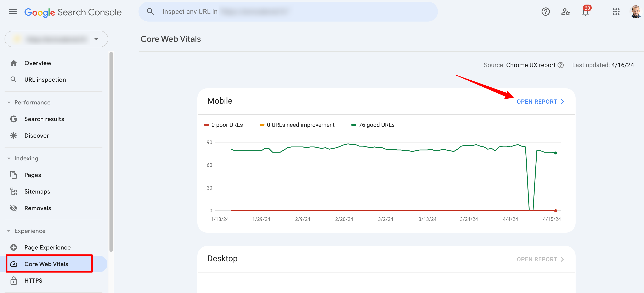Open the Google apps grid
Screen dimensions: 644x293
coord(616,12)
